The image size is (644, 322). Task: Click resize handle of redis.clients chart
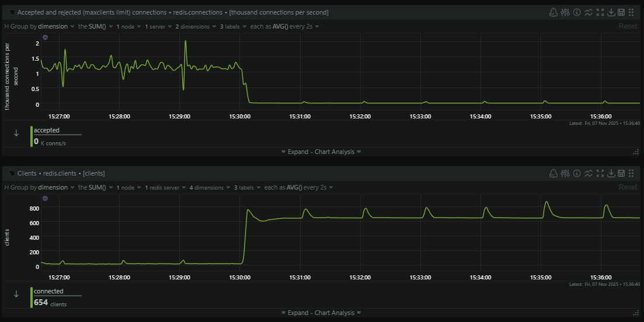pyautogui.click(x=636, y=313)
